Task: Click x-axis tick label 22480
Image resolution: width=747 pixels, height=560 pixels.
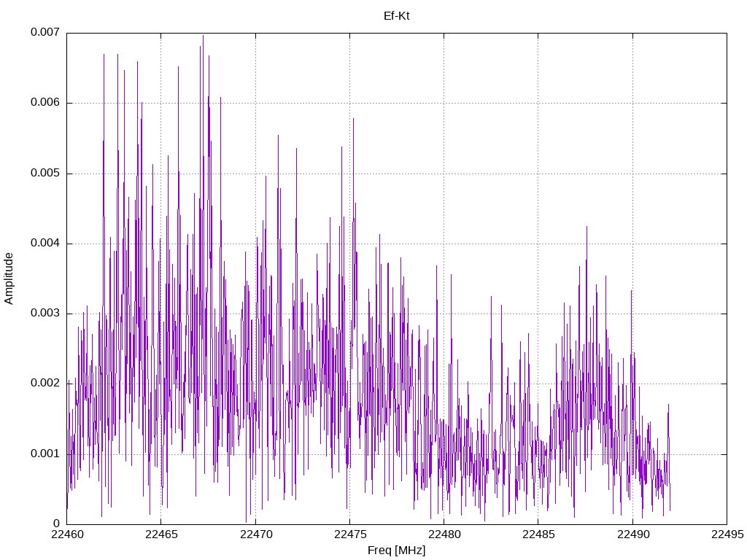Action: [x=444, y=534]
